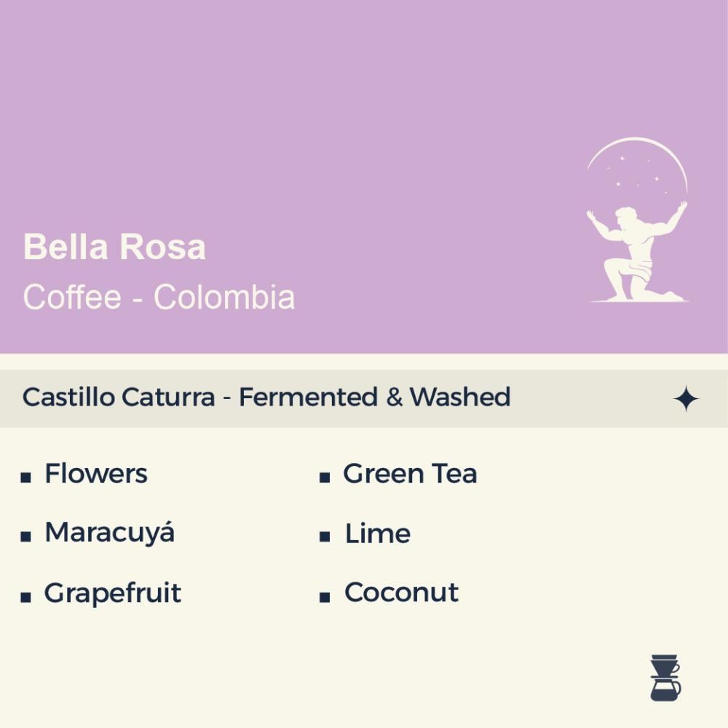
Task: Choose the Coconut flavor note
Action: point(401,593)
